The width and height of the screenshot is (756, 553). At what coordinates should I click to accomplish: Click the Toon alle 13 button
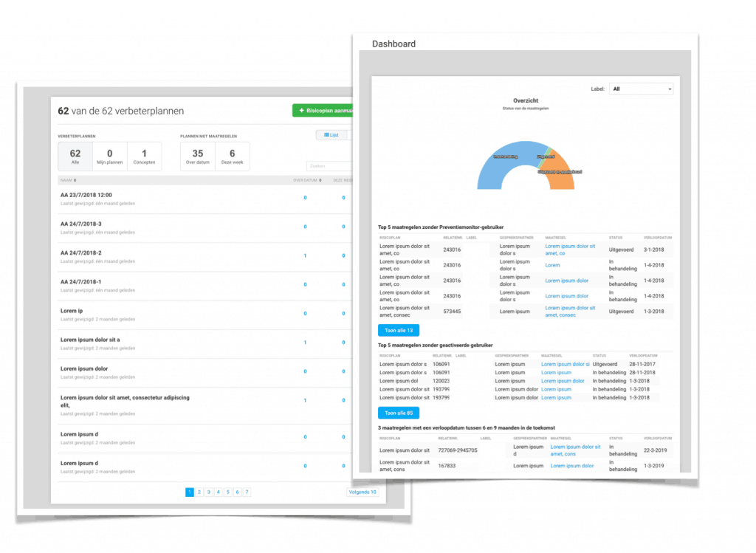point(399,330)
